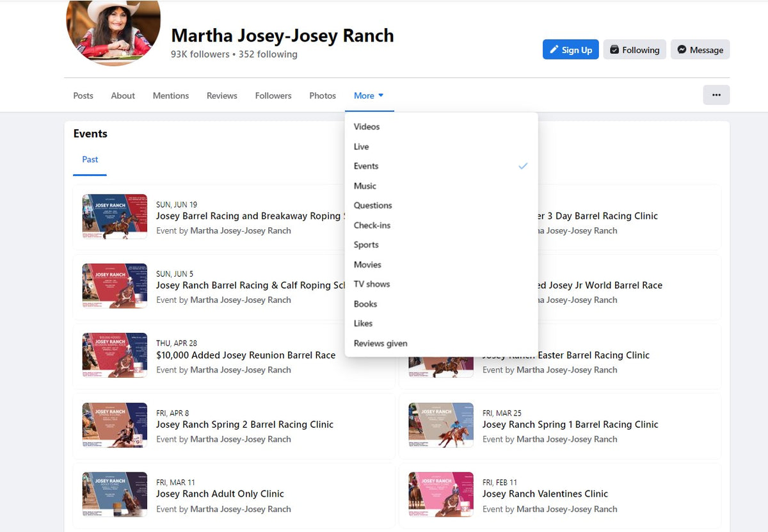View the Followers tab

(273, 95)
